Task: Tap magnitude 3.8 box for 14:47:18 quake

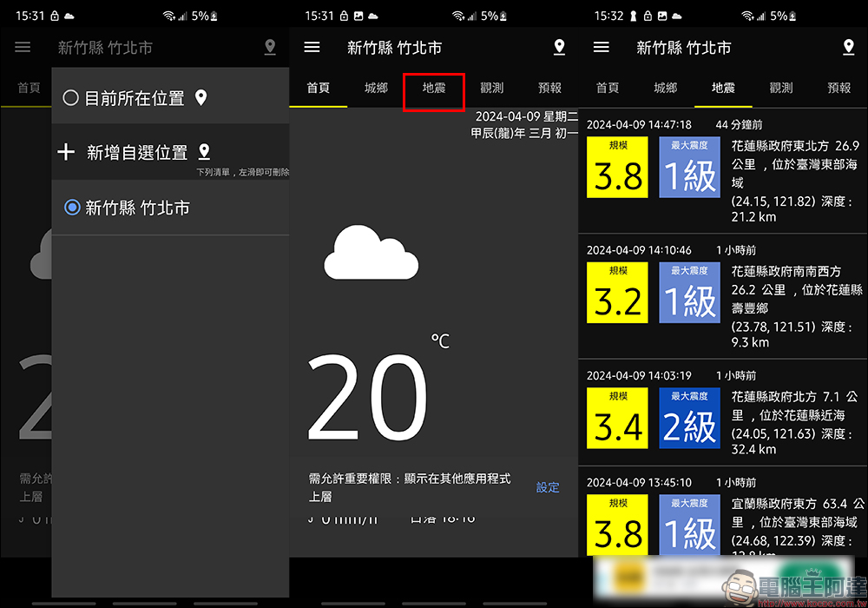Action: pyautogui.click(x=617, y=168)
